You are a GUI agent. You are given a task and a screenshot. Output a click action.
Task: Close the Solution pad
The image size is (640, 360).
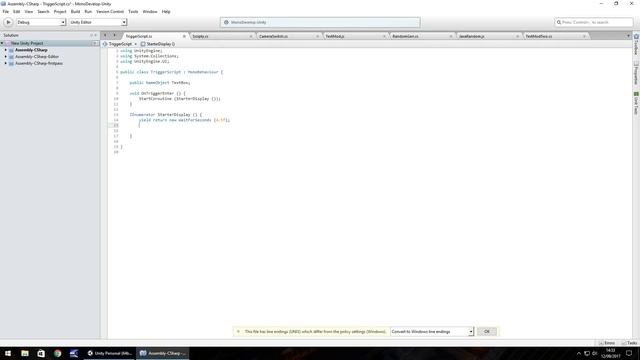(x=96, y=36)
